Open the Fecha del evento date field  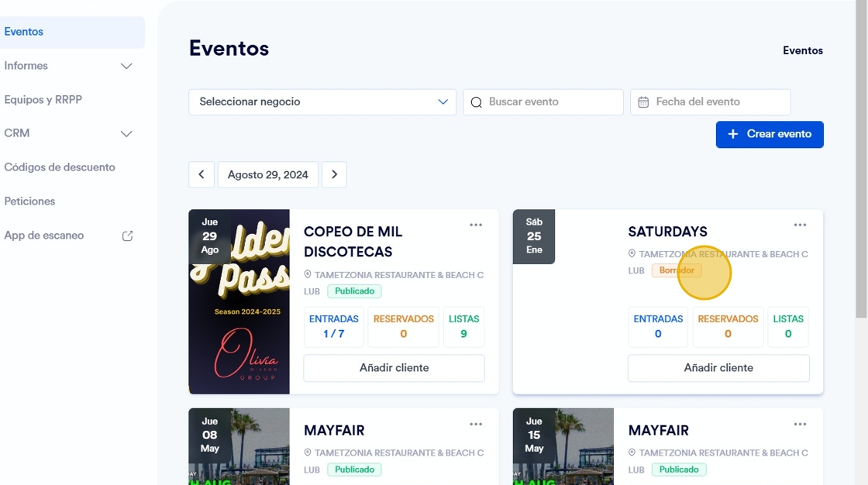click(x=710, y=101)
